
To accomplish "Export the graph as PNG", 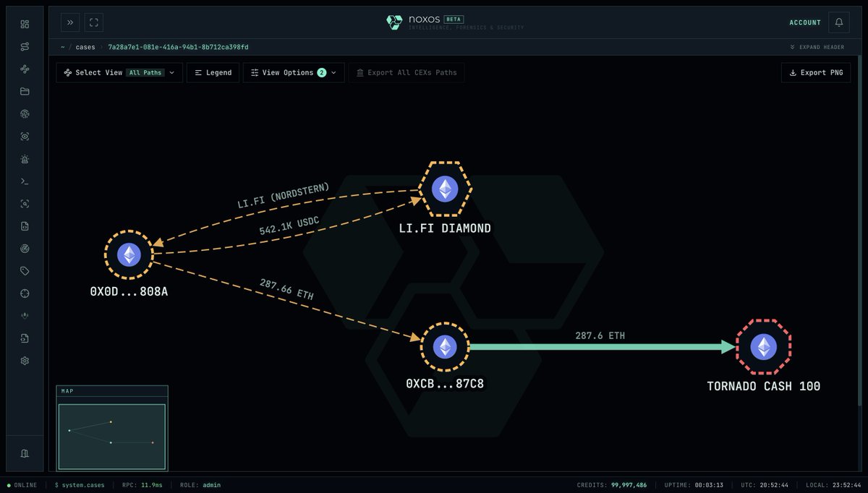I will (x=816, y=72).
